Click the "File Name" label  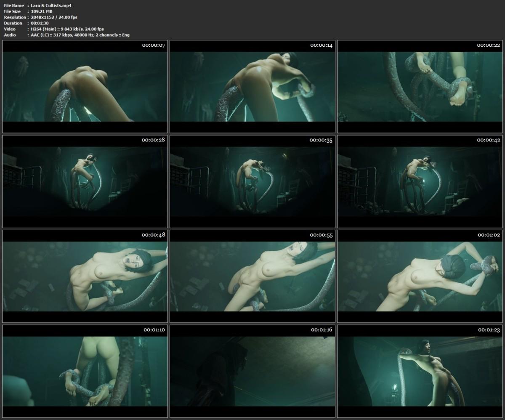(x=14, y=5)
